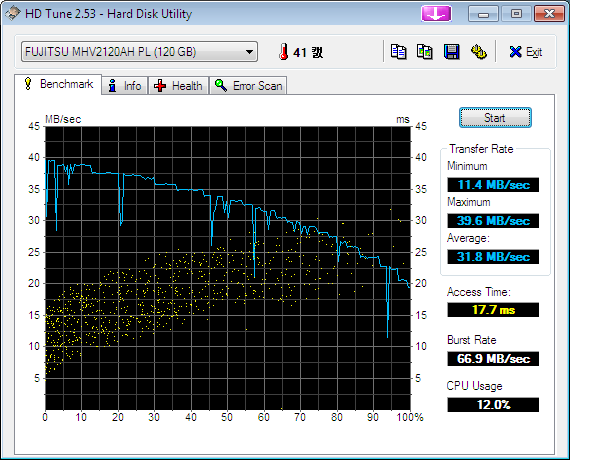Viewport: 614px width, 460px height.
Task: Open the FUJITSU MHV2120AH drive dropdown
Action: pyautogui.click(x=139, y=52)
